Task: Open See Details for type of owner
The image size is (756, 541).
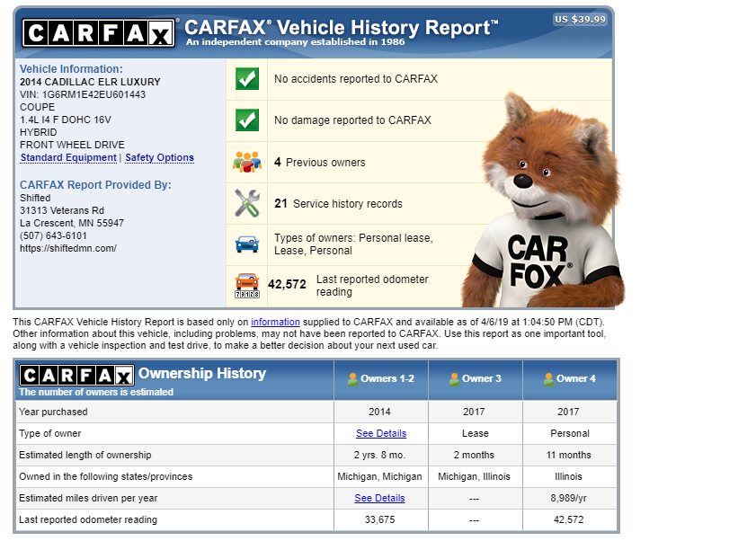Action: [380, 433]
